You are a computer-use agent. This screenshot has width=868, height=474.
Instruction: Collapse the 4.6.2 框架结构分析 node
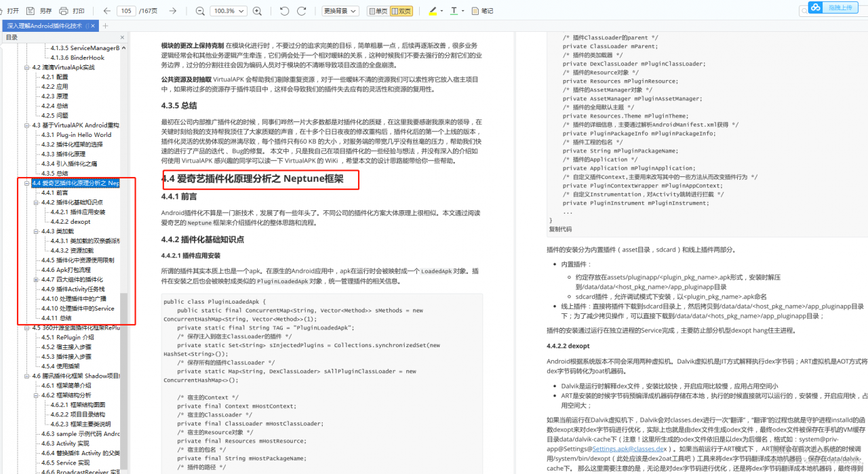(x=36, y=395)
